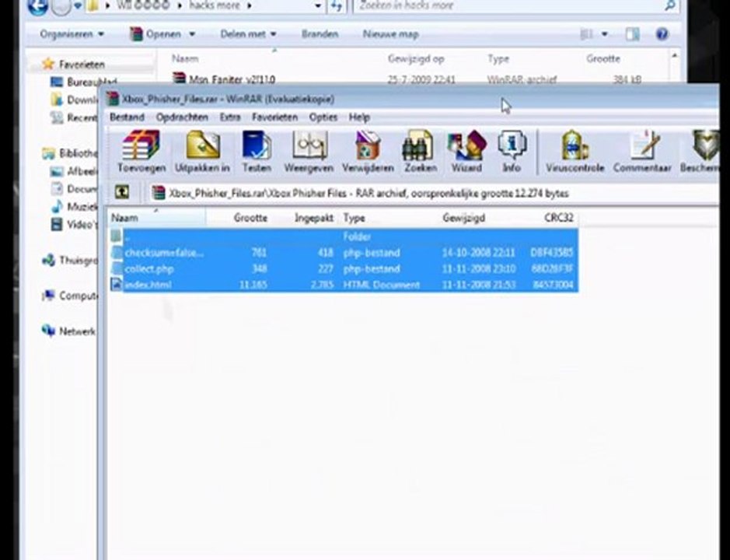Click the Bescherm toolbar icon
Screen dimensions: 730x560
click(700, 152)
